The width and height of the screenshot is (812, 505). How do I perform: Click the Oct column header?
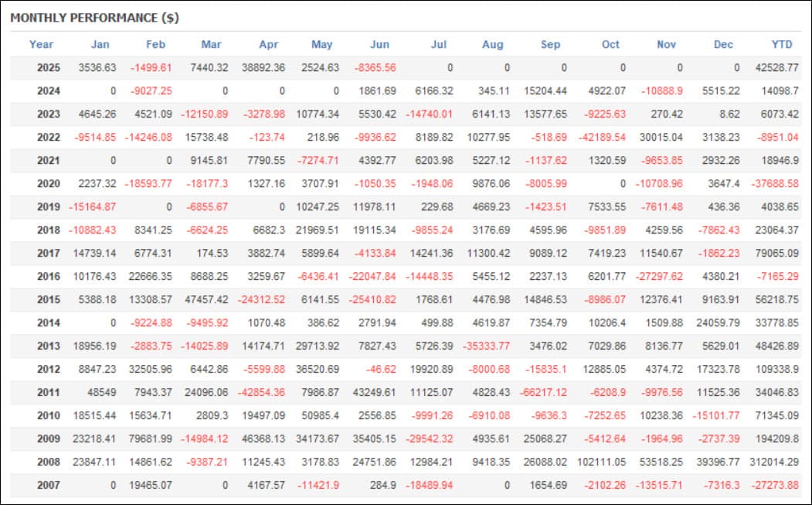click(610, 45)
